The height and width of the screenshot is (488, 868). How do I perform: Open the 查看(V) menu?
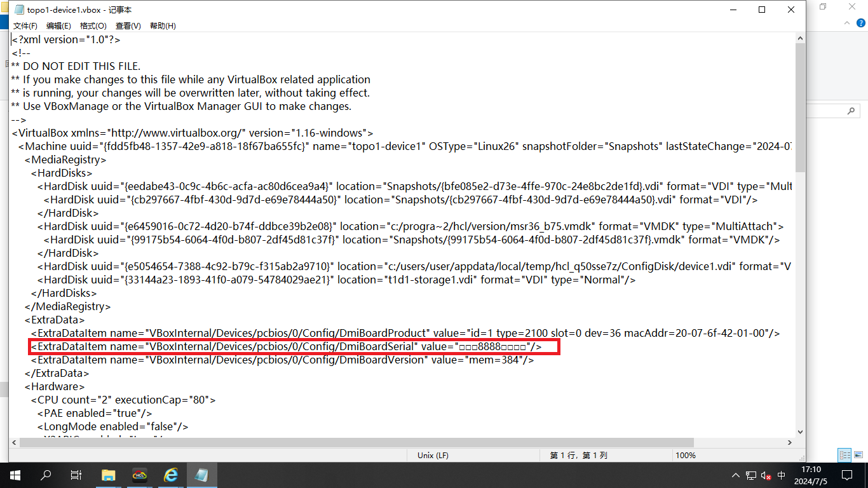coord(128,26)
